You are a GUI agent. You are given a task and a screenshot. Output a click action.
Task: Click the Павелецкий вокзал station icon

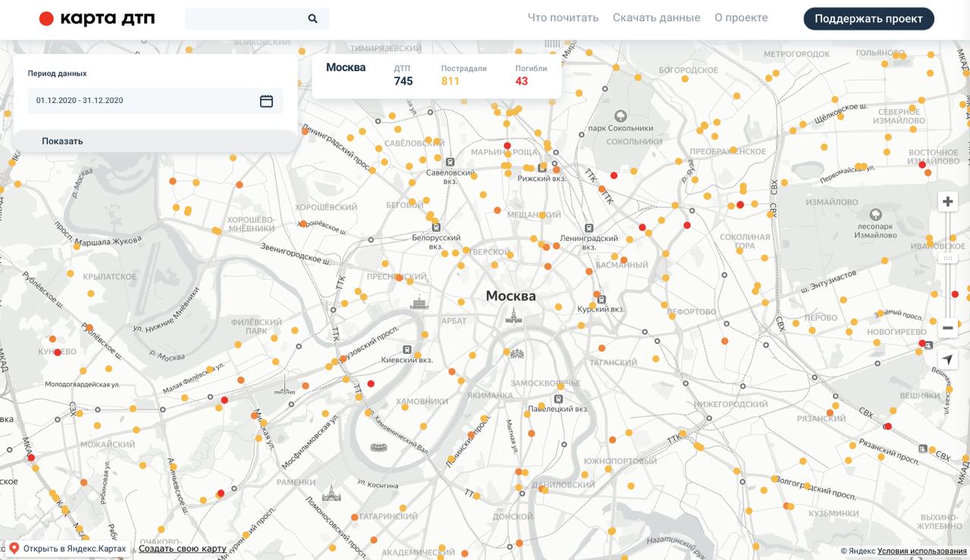(x=559, y=399)
